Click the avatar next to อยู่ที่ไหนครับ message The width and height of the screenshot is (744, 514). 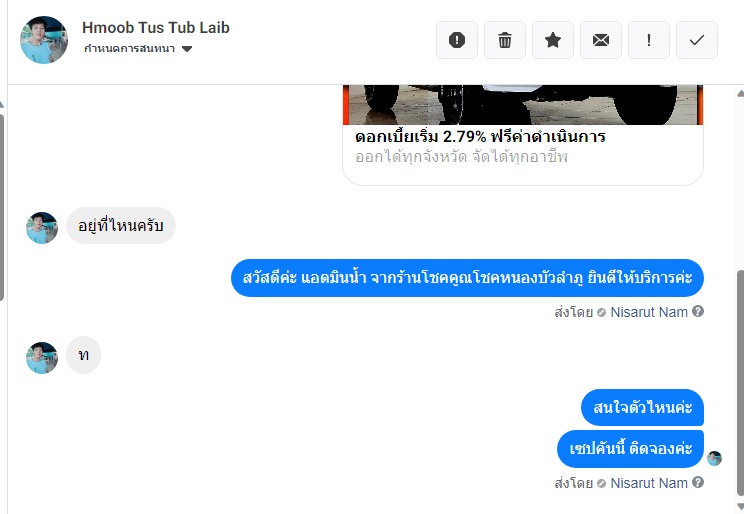42,228
